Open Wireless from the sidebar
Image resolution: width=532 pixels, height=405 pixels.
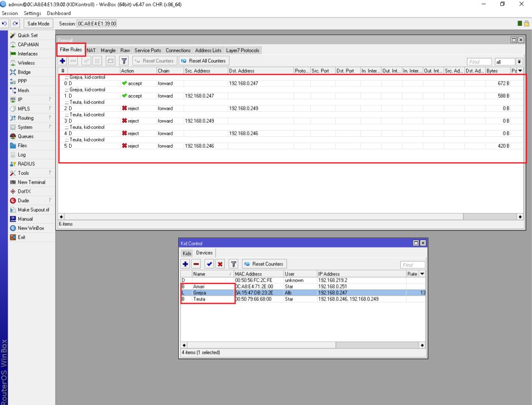click(26, 63)
